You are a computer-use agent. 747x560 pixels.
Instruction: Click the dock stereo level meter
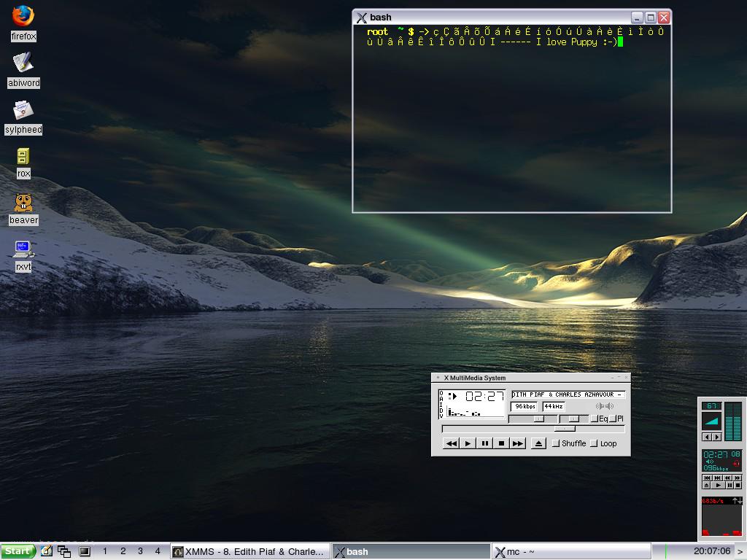coord(733,421)
